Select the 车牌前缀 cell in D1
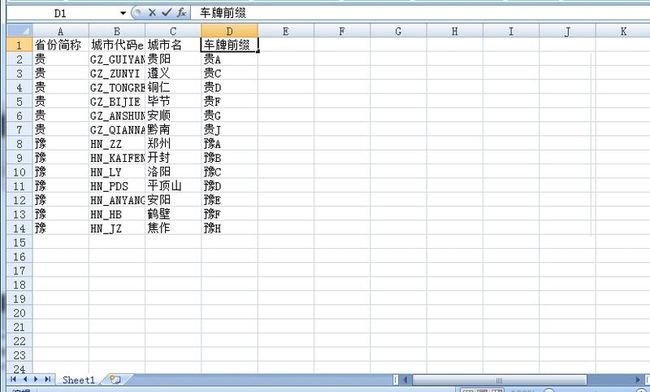 230,45
